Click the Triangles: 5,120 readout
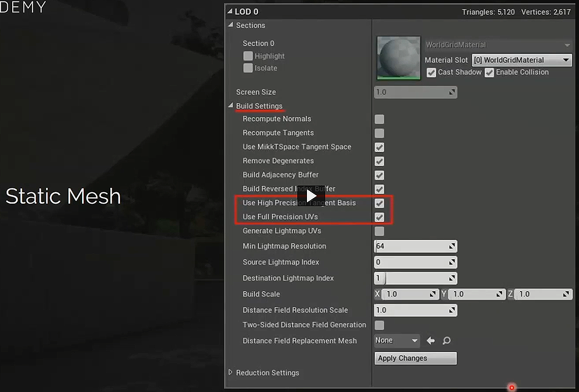The width and height of the screenshot is (579, 392). (x=488, y=12)
